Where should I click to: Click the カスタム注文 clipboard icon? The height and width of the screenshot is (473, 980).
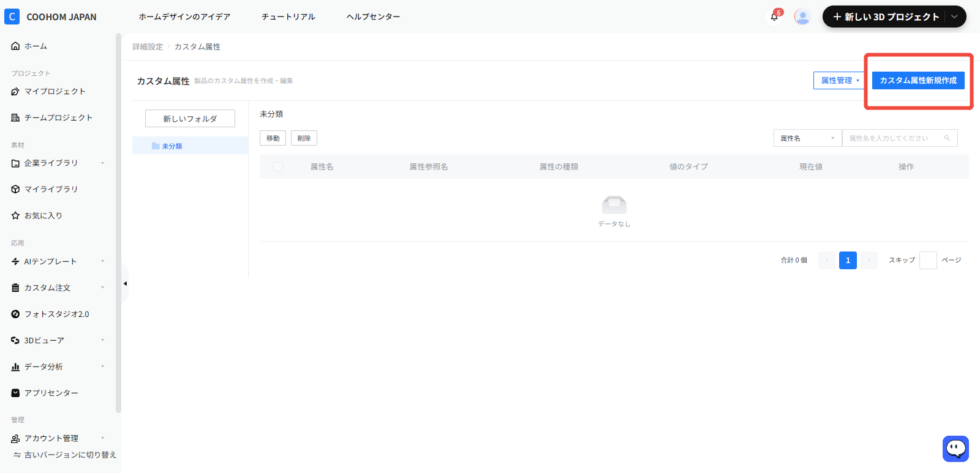(x=15, y=288)
